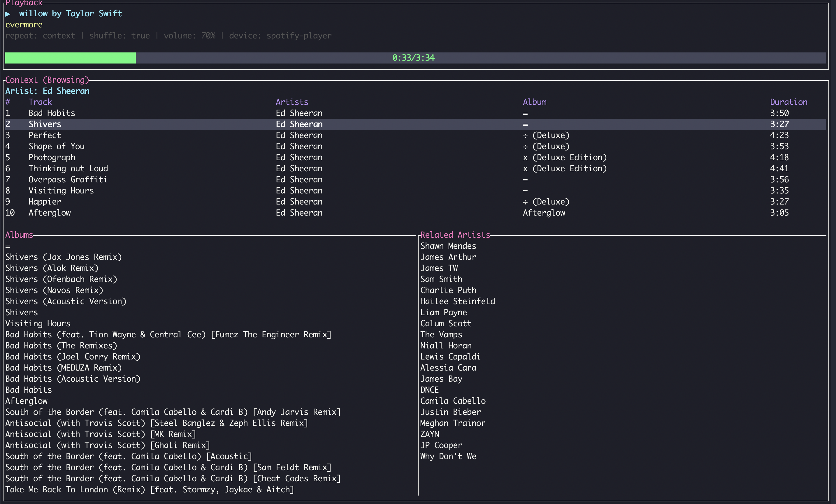
Task: Click the 'Albums' panel title
Action: (x=19, y=235)
